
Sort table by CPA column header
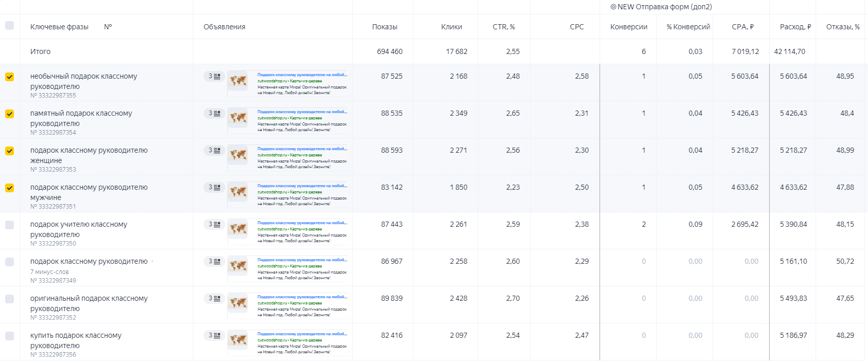point(743,27)
